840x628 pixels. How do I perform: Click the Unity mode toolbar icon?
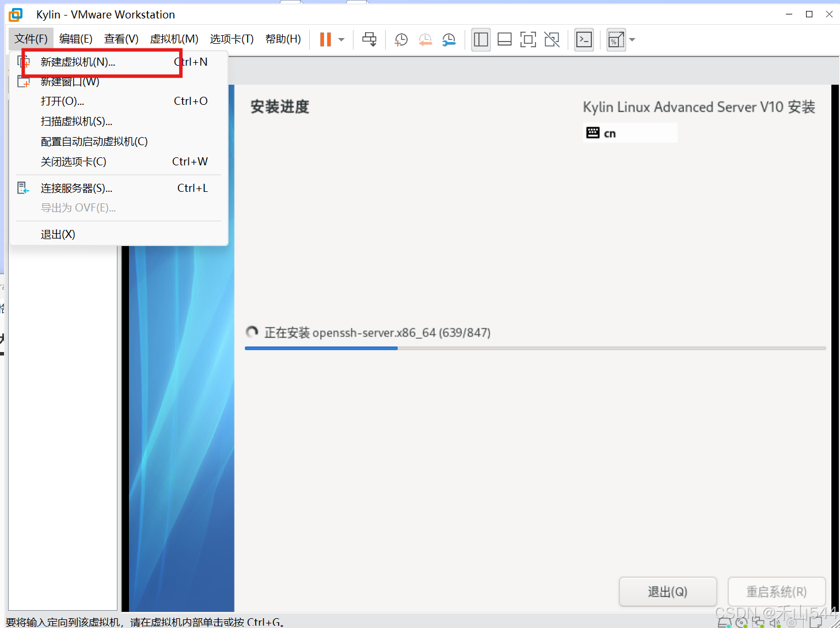(x=552, y=39)
